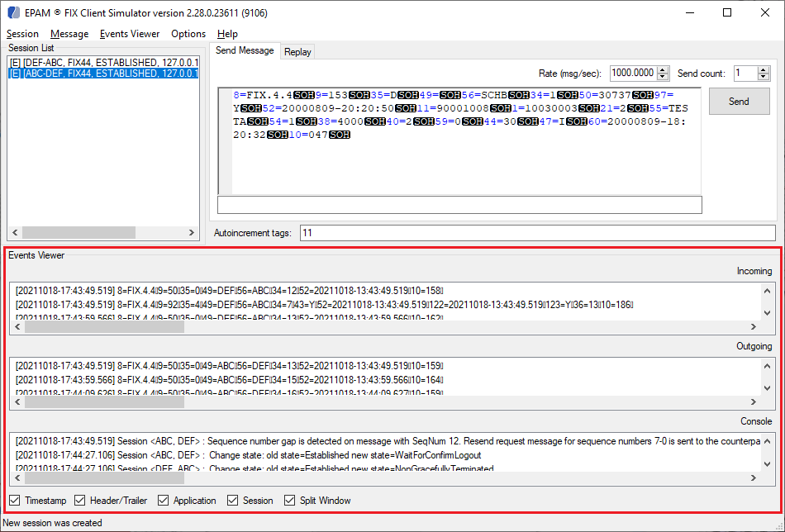The height and width of the screenshot is (532, 785).
Task: Click Incoming pane scroll down arrow
Action: point(767,313)
